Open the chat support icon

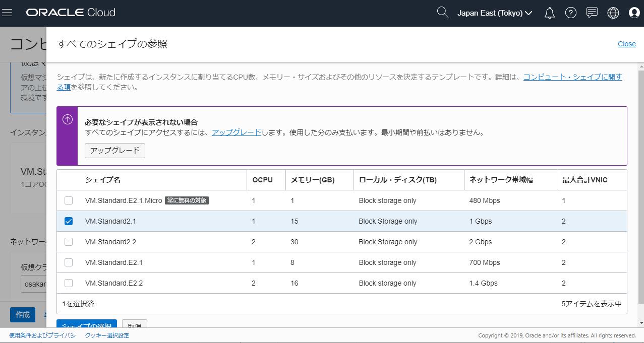pyautogui.click(x=592, y=13)
